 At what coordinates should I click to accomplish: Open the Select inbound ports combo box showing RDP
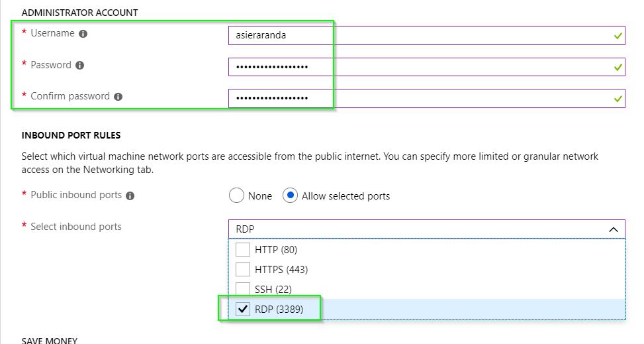click(x=427, y=229)
